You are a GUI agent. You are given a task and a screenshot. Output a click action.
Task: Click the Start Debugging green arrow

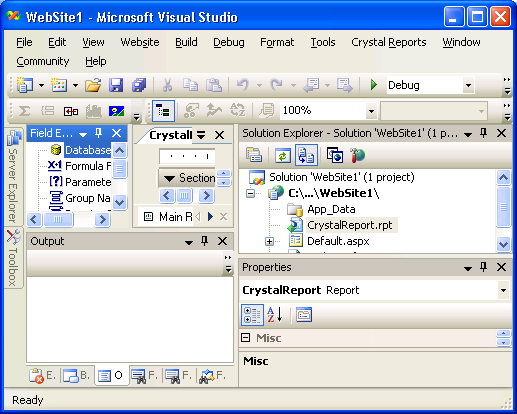374,85
